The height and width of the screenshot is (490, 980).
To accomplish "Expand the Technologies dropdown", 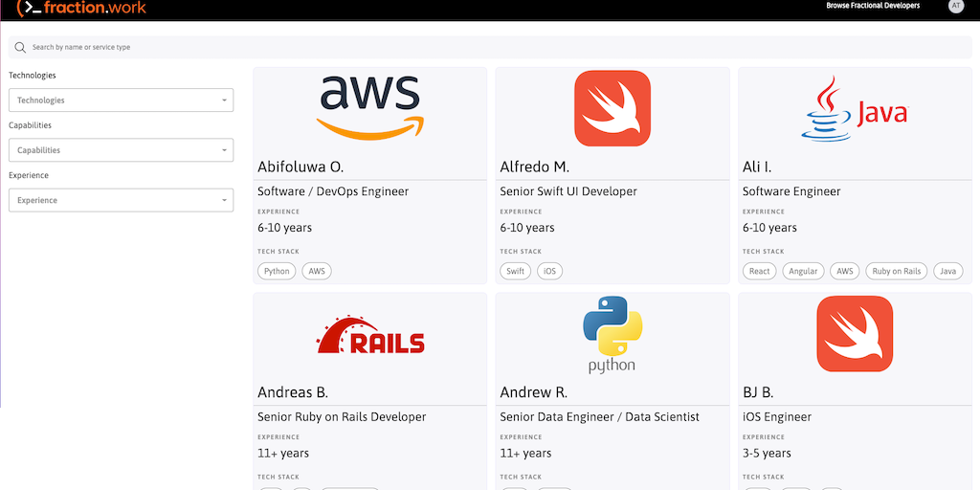I will click(x=121, y=100).
